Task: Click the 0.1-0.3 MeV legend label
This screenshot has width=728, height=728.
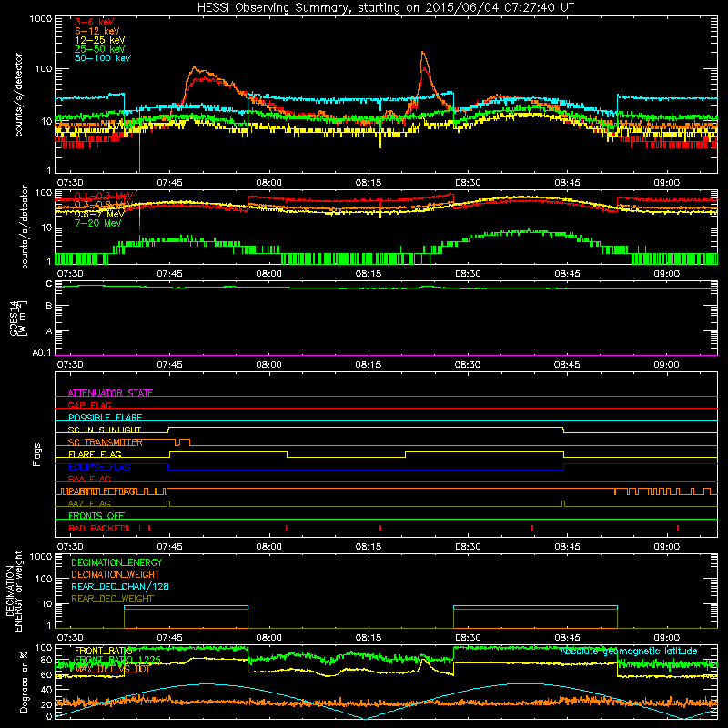Action: click(x=104, y=196)
